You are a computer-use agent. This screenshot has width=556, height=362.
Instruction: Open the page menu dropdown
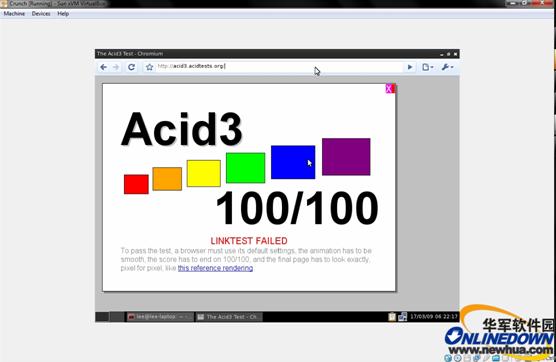(428, 67)
